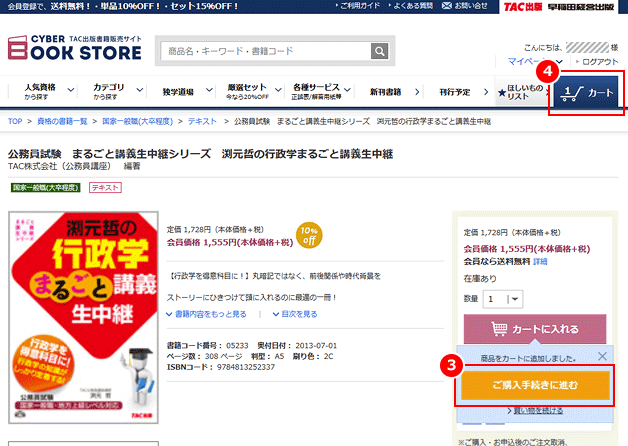Click ご購入手続きに進む button
The width and height of the screenshot is (628, 446).
535,385
